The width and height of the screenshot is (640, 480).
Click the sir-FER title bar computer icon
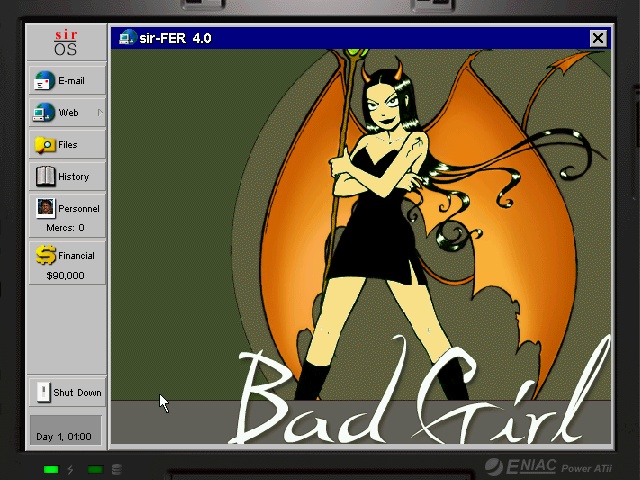[127, 38]
